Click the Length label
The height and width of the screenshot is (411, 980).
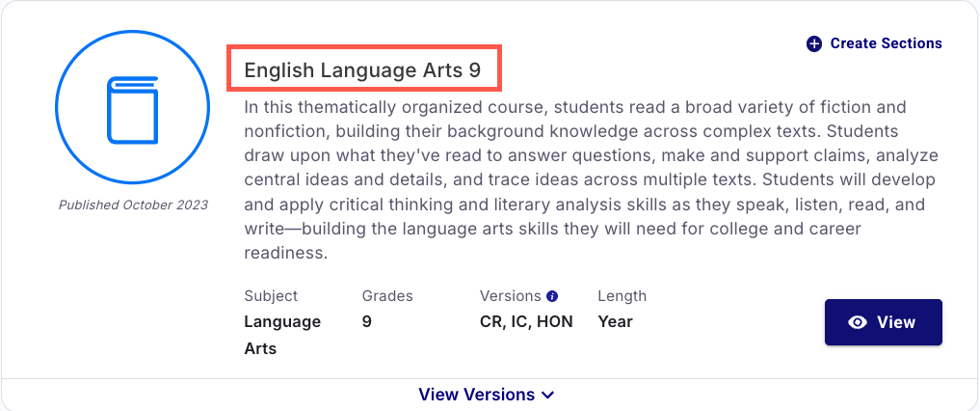coord(622,296)
